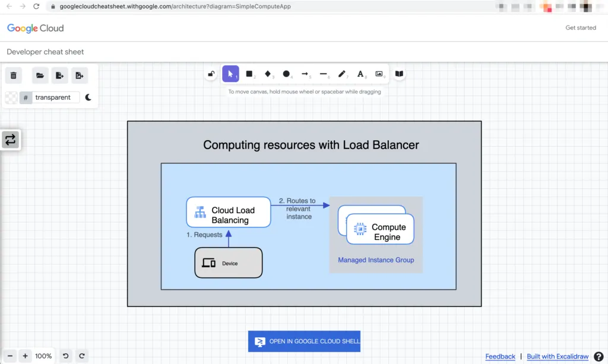
Task: Click the lock site info icon
Action: pos(53,6)
